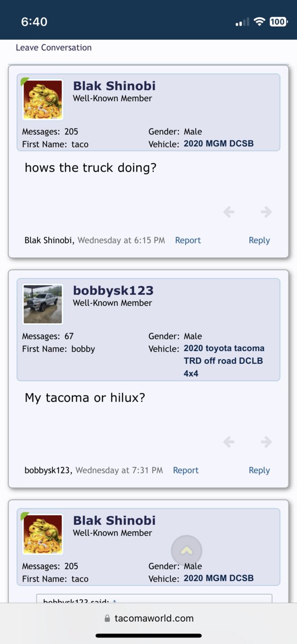Click right arrow in first Blak Shinobi post
This screenshot has width=297, height=644.
[x=266, y=212]
